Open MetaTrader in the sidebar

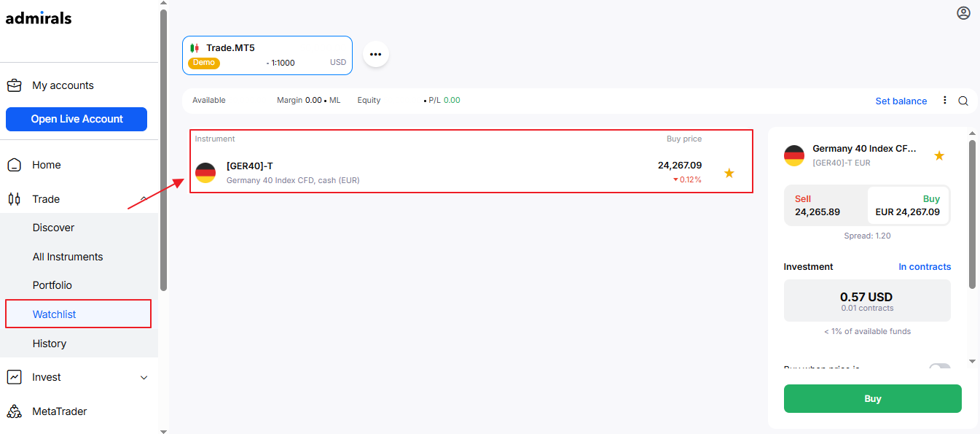[60, 411]
